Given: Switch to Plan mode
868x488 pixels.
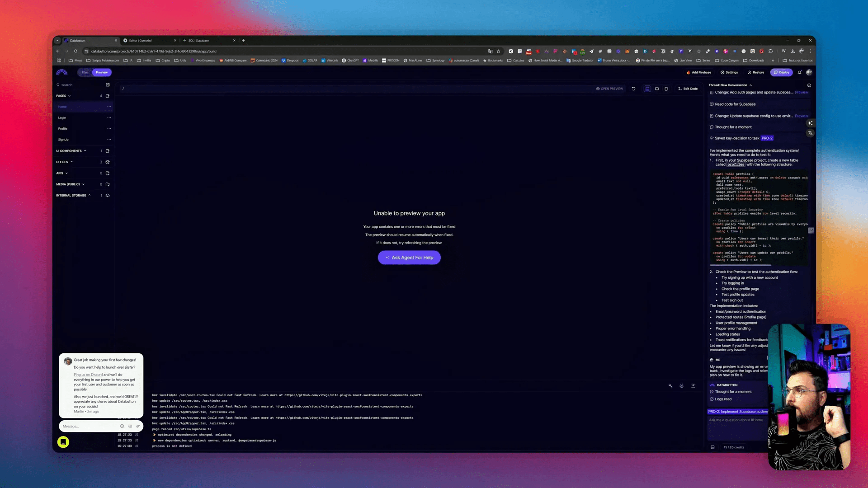Looking at the screenshot, I should click(85, 72).
